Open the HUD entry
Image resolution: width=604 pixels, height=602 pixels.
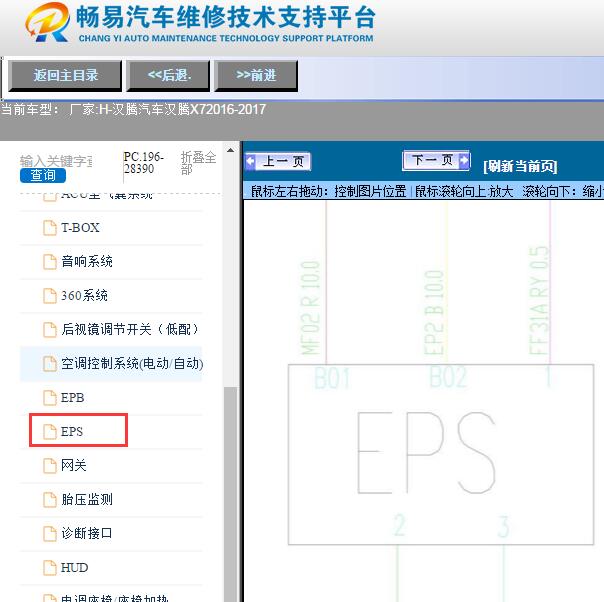pyautogui.click(x=74, y=567)
